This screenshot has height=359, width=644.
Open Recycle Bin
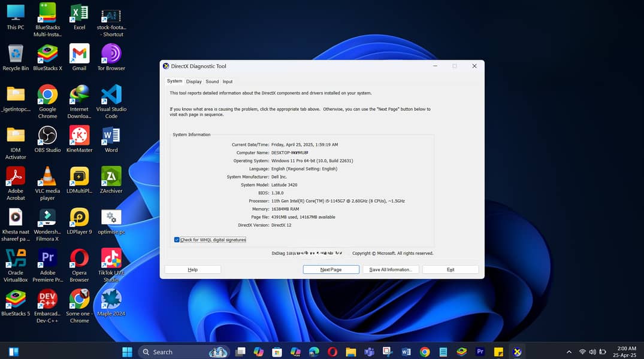(16, 57)
